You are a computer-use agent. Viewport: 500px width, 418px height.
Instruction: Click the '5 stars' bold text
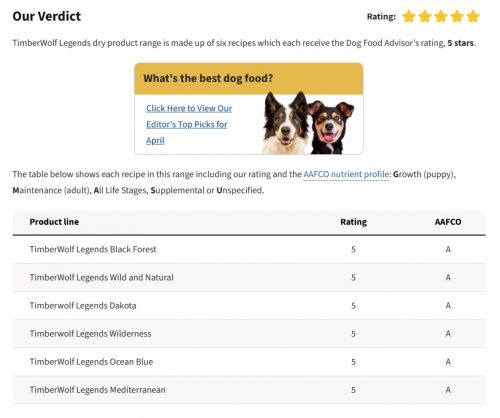tap(460, 43)
